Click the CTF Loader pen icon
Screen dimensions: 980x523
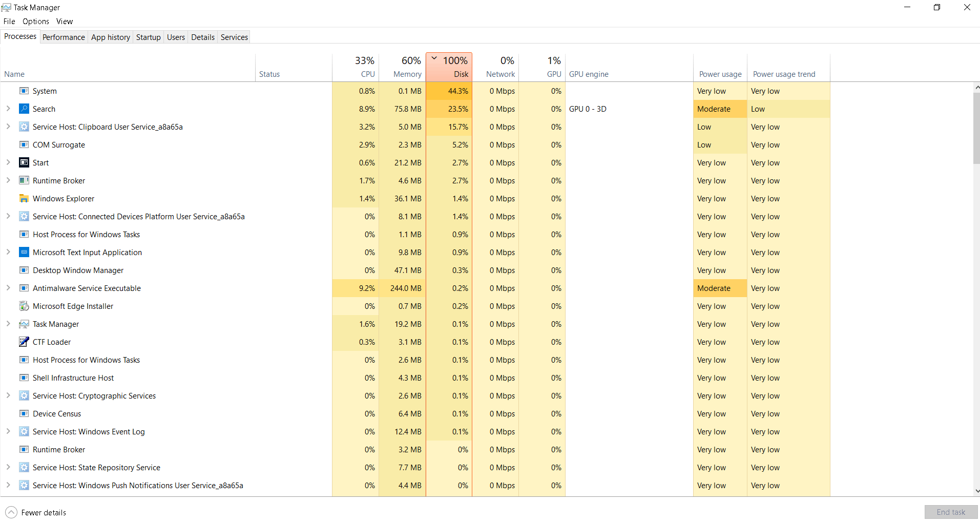click(x=24, y=342)
